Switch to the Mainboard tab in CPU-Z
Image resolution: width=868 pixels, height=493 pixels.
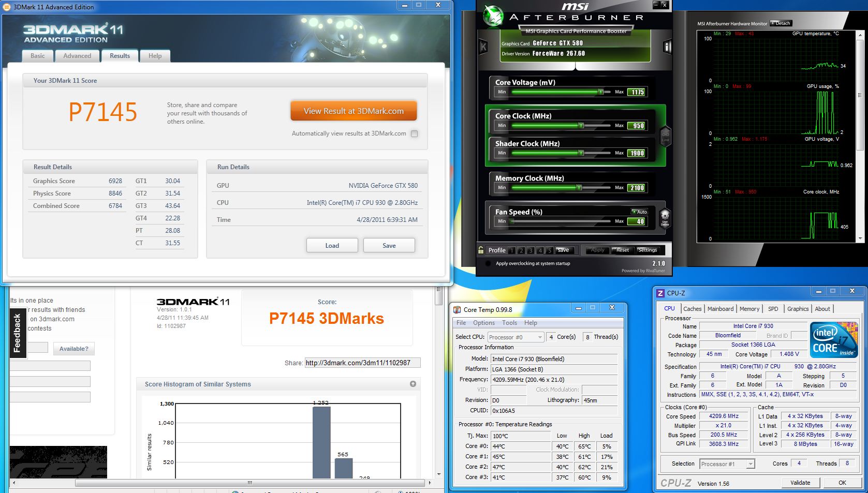720,309
